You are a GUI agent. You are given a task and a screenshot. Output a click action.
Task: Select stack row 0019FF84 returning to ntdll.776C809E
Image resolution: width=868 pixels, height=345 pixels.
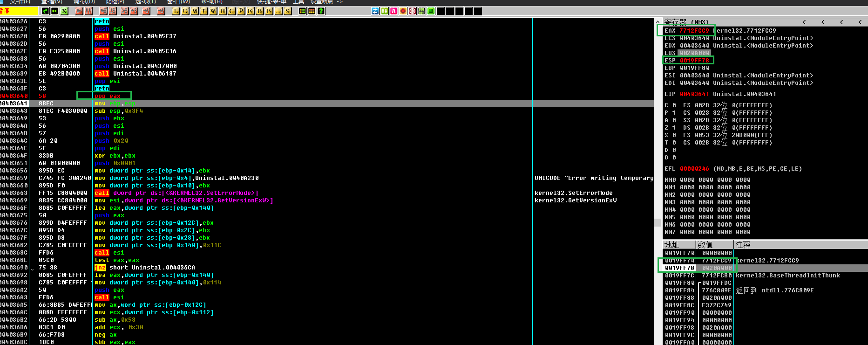[765, 290]
